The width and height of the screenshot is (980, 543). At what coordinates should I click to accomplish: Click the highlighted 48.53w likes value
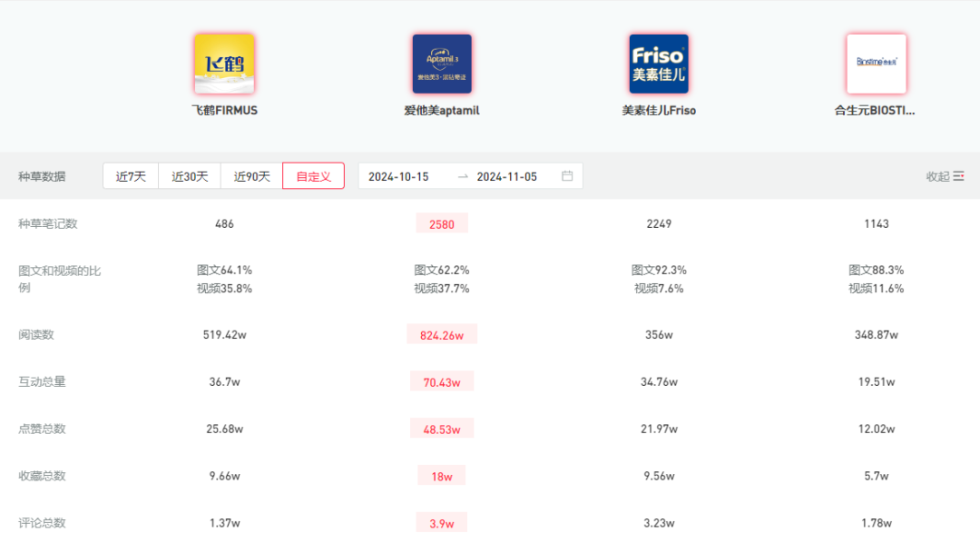point(442,429)
